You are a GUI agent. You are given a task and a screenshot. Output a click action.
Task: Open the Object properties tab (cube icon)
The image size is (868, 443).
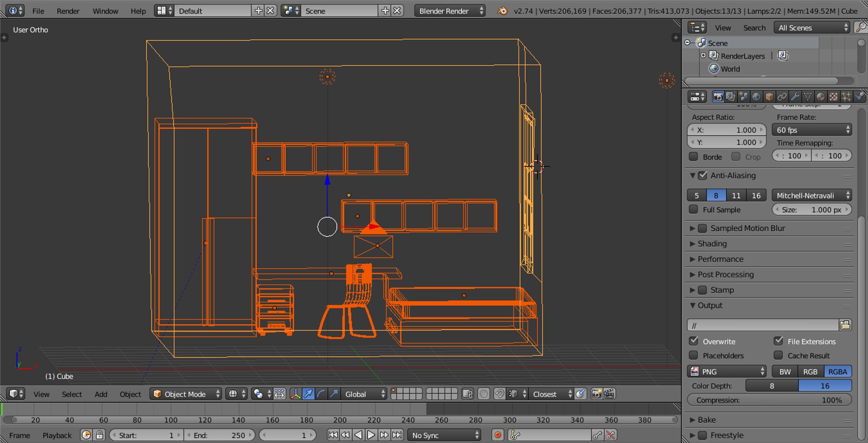pos(769,97)
